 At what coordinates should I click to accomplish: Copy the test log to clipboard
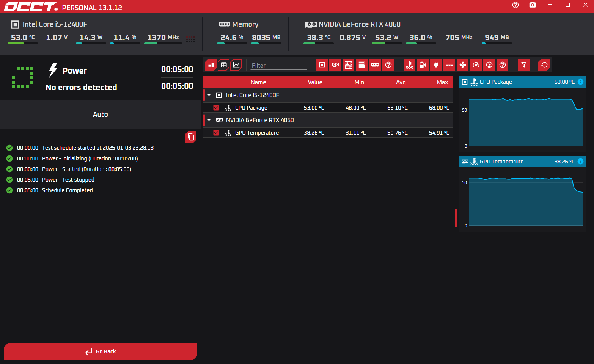coord(191,137)
